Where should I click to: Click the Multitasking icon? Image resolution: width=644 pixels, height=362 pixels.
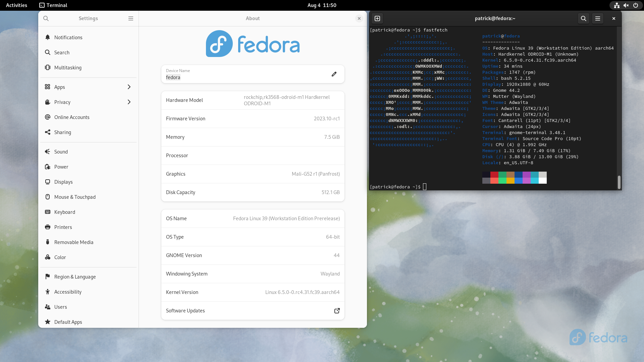click(48, 67)
